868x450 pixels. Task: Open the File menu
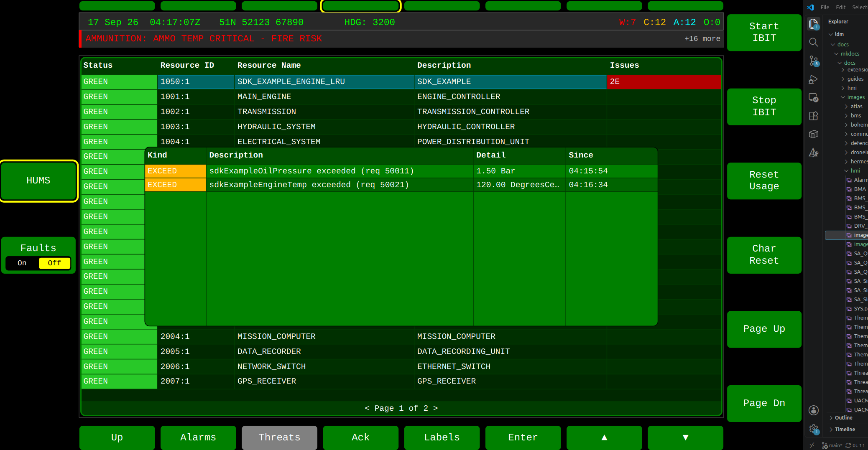[825, 7]
